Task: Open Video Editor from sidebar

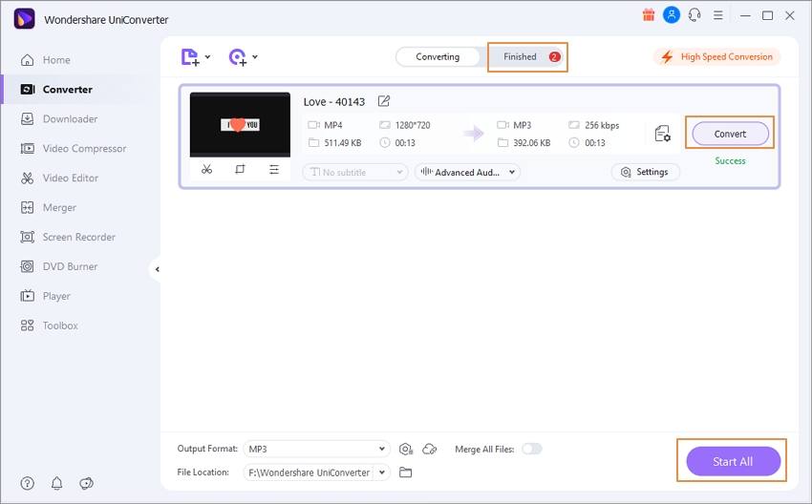Action: pos(59,178)
